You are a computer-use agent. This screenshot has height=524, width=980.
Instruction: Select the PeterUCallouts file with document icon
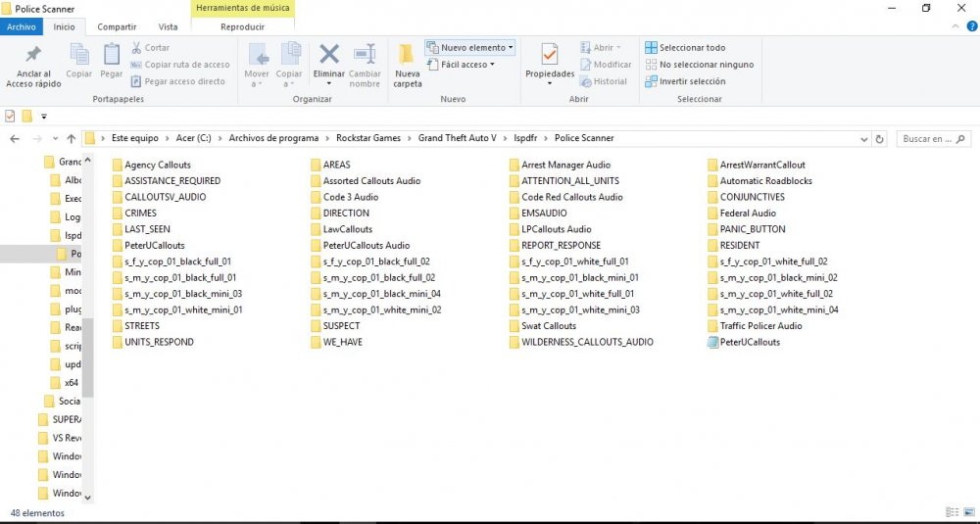(744, 342)
